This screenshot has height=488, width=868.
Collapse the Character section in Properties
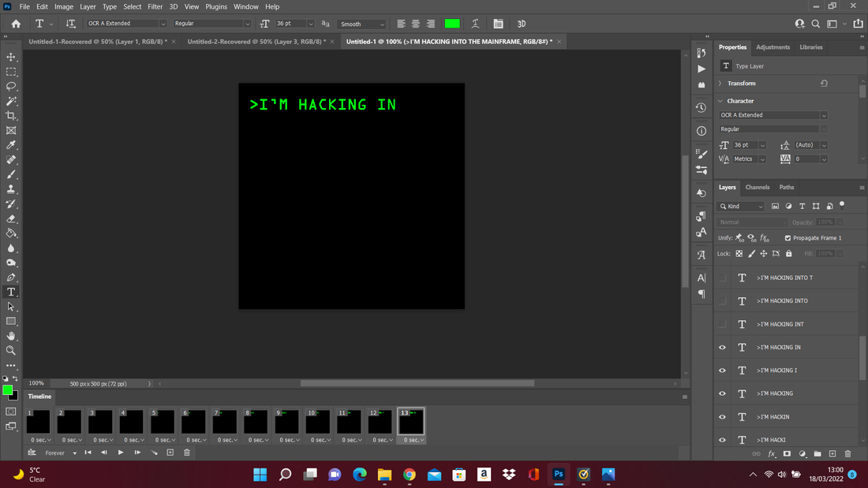[720, 101]
